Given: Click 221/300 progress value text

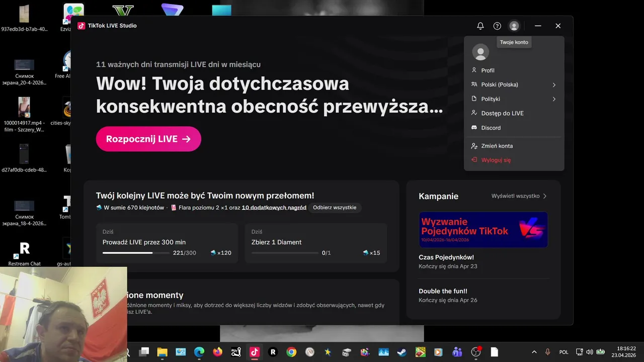Looking at the screenshot, I should (185, 253).
